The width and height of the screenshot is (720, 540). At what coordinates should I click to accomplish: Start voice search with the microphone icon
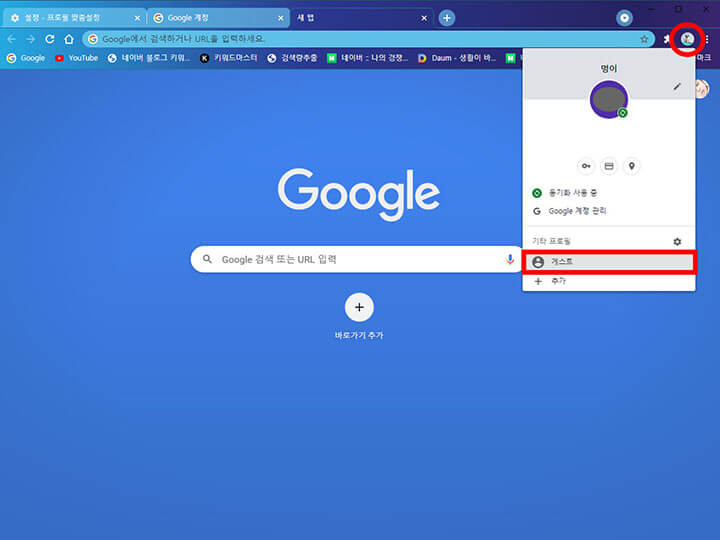(510, 259)
